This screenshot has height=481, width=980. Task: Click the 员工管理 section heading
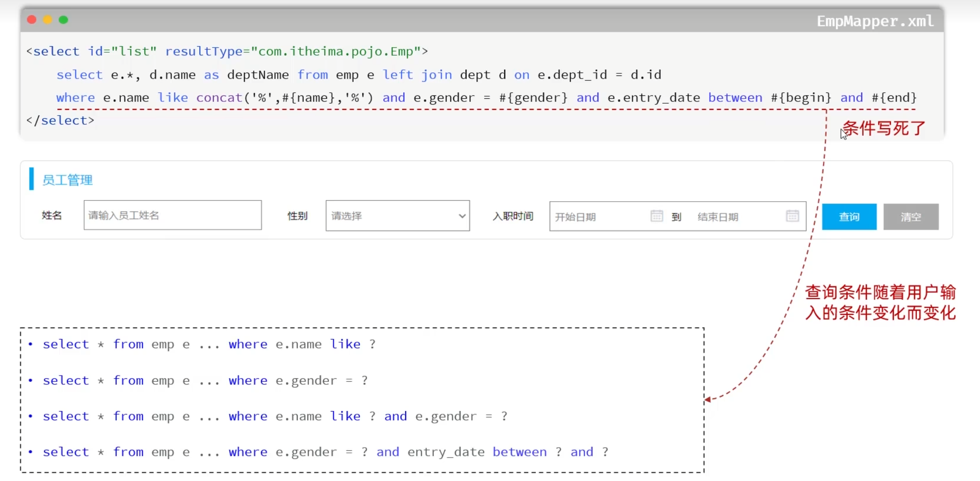[x=67, y=180]
